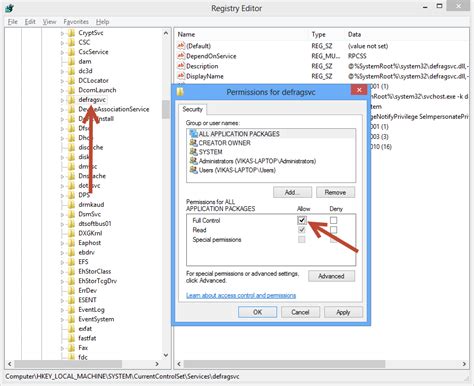474x386 pixels.
Task: Click the SYSTEM user icon
Action: (193, 152)
